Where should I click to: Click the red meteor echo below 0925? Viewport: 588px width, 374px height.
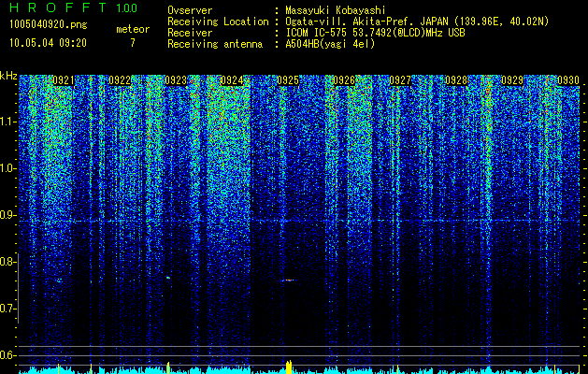click(289, 280)
